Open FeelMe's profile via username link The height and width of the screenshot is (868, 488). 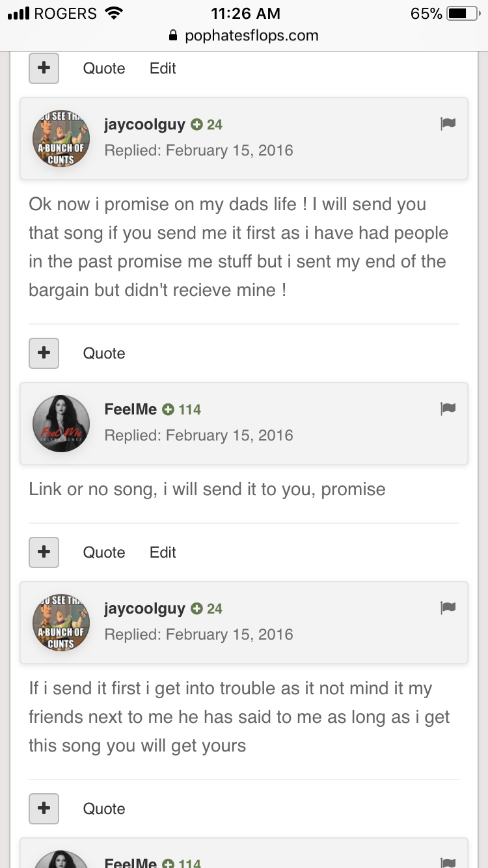pos(130,409)
